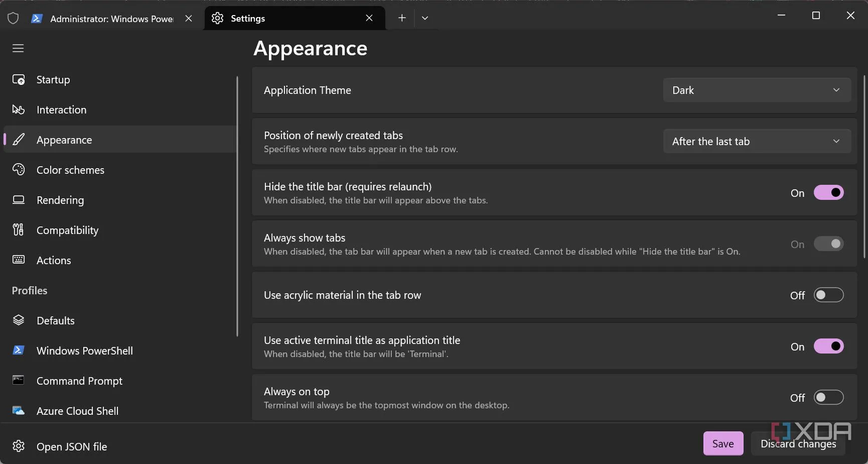868x464 pixels.
Task: Add a new tab with plus button
Action: pos(402,18)
